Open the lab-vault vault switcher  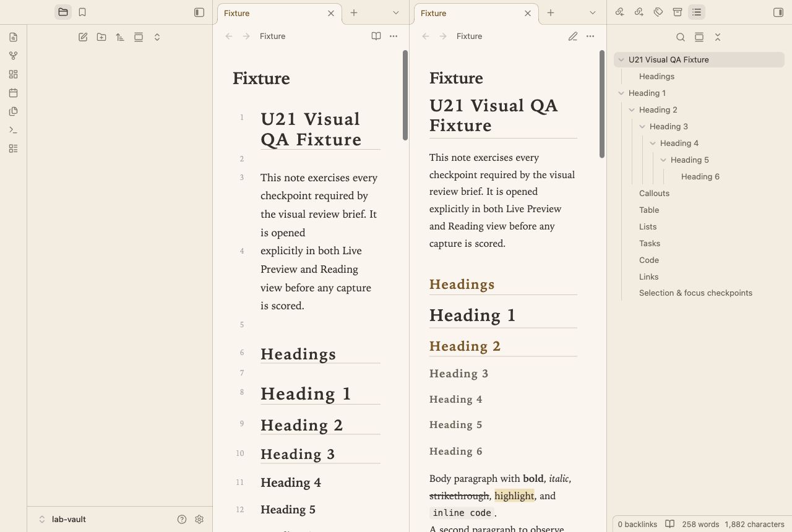pos(62,520)
